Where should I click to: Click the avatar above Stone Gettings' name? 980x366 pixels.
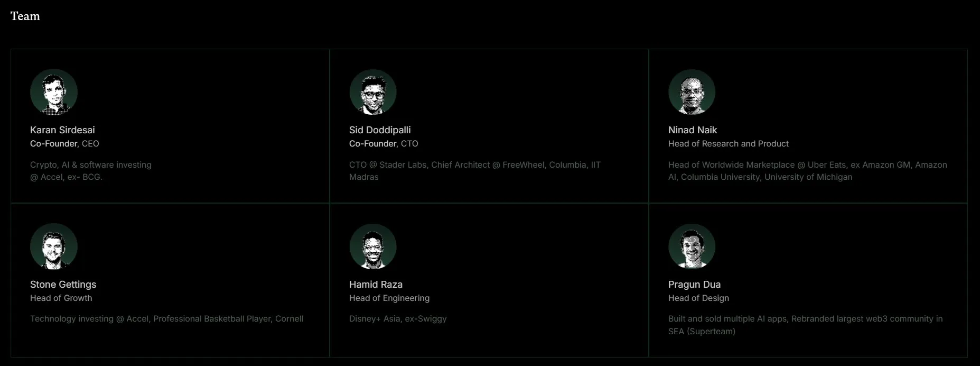pyautogui.click(x=54, y=246)
